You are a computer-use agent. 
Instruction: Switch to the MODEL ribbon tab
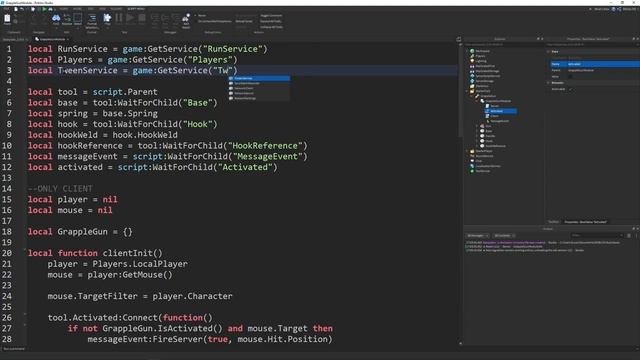[x=77, y=9]
